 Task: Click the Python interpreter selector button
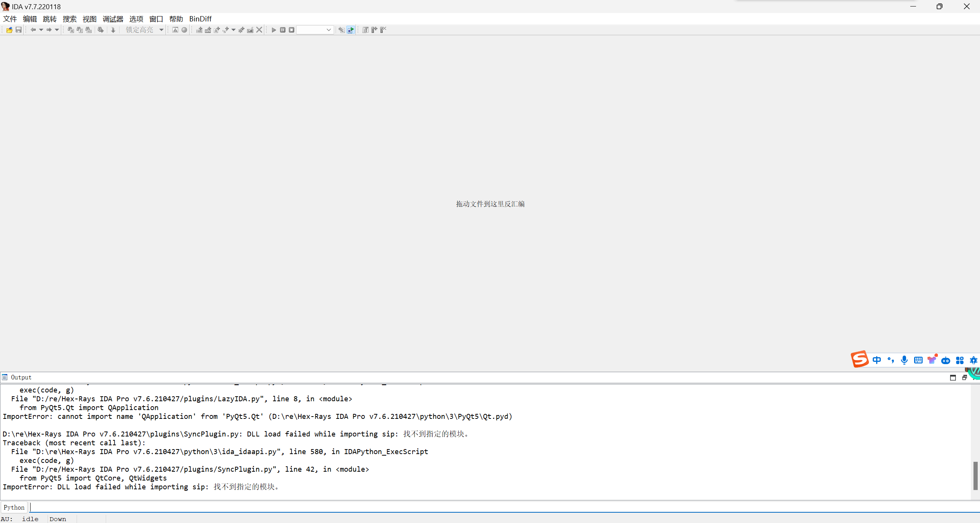[x=14, y=508]
